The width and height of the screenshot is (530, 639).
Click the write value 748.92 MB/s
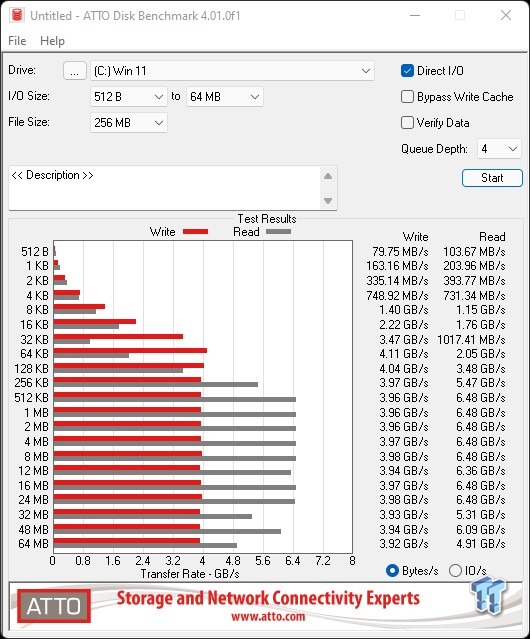click(x=397, y=295)
